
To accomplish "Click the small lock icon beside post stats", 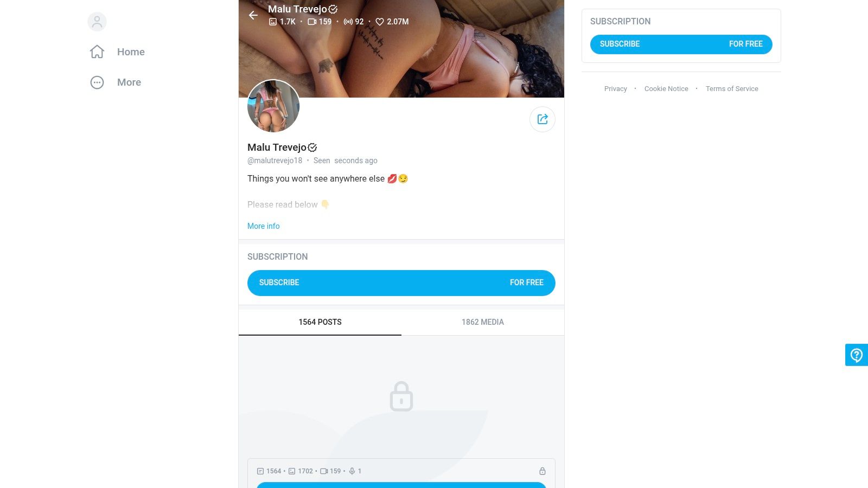I will [542, 471].
